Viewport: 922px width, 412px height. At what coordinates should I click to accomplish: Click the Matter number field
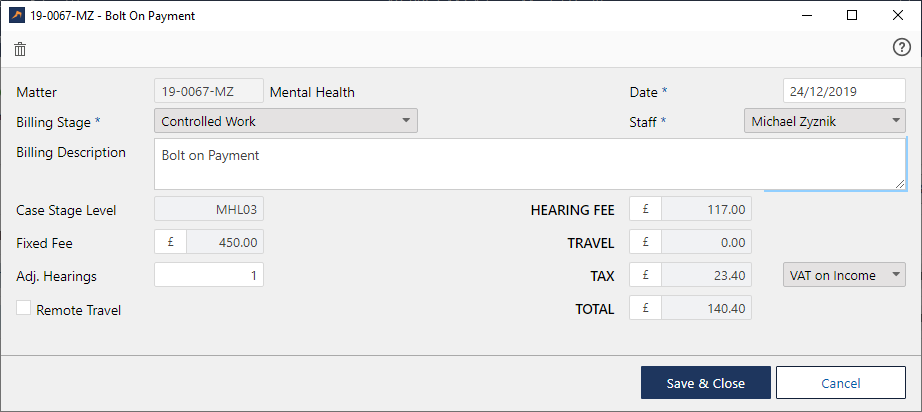click(x=209, y=92)
